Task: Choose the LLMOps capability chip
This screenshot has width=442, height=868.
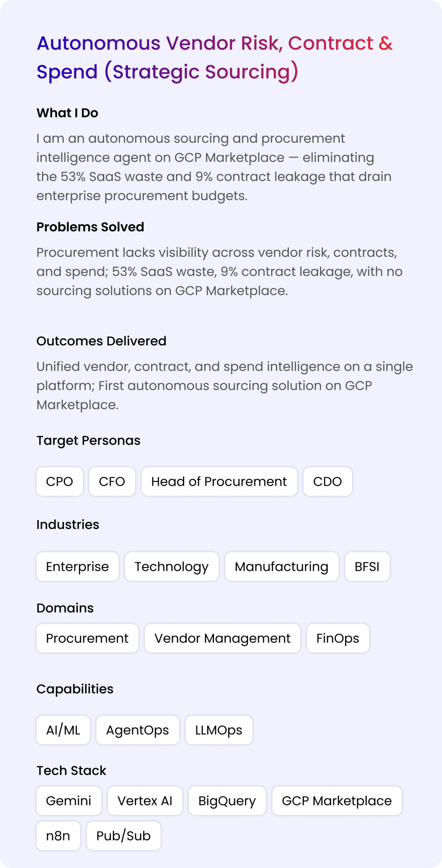Action: click(x=219, y=730)
